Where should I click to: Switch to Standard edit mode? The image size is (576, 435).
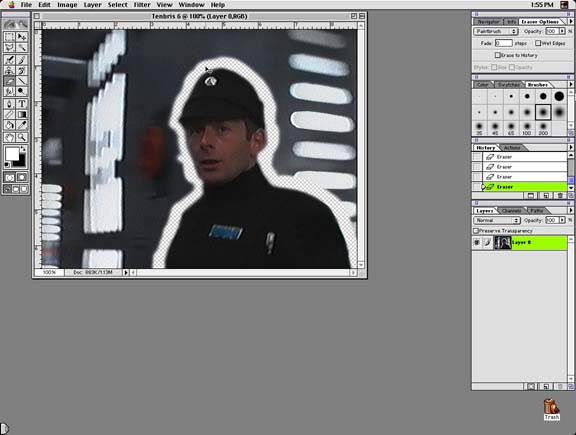10,177
